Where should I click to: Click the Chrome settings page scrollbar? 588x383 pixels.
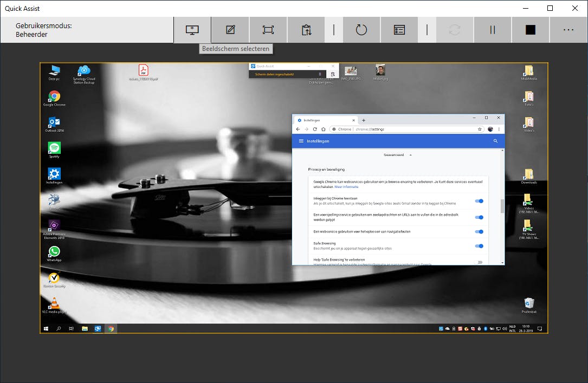pyautogui.click(x=502, y=206)
